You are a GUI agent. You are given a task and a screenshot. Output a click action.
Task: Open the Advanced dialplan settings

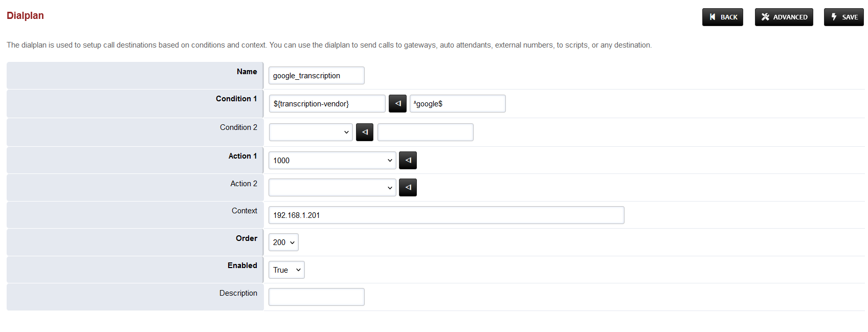pos(784,17)
